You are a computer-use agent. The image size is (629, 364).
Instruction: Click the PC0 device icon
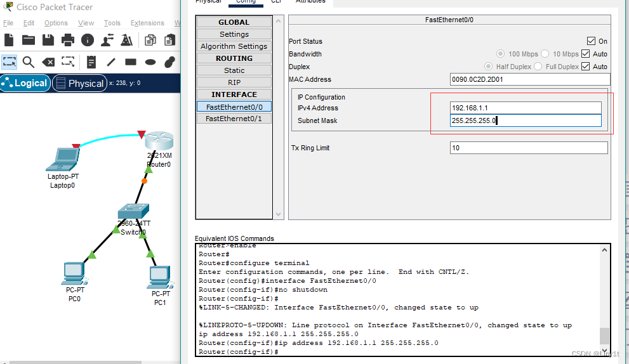(x=76, y=273)
